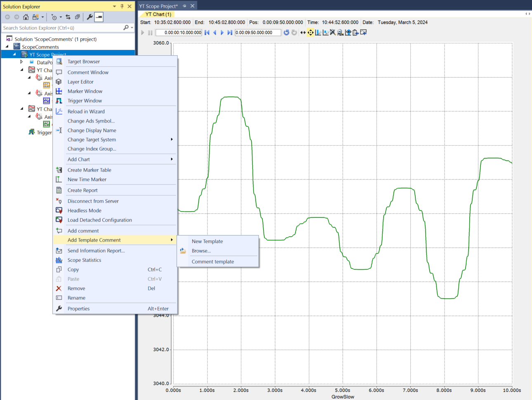This screenshot has width=532, height=400.
Task: Collapse the second YT Chart tree node
Action: point(22,108)
